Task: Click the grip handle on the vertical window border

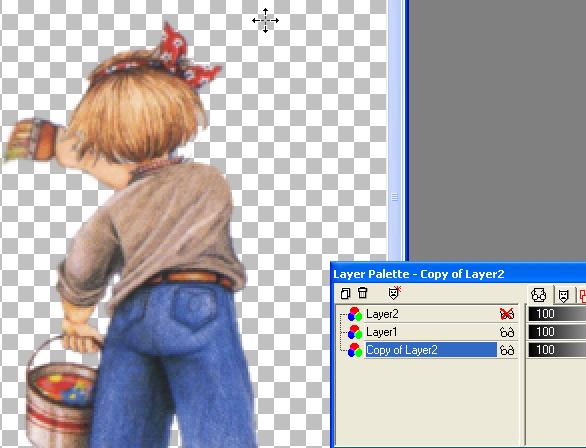Action: click(394, 197)
